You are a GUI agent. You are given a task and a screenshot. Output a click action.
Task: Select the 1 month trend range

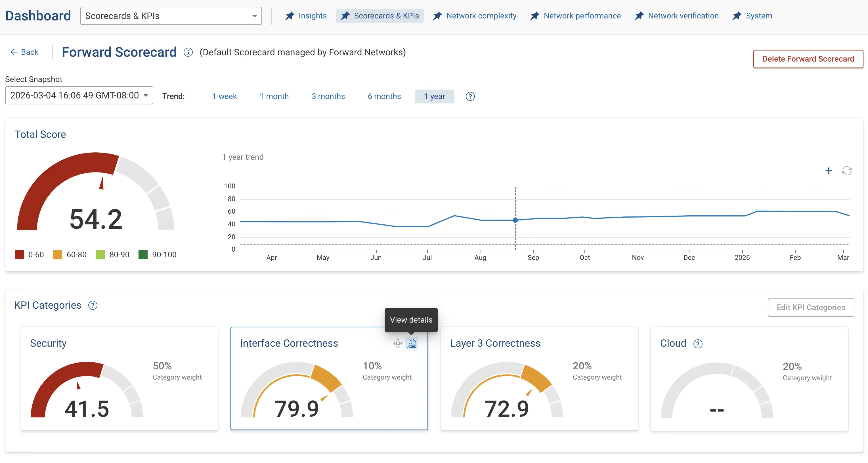[x=274, y=96]
